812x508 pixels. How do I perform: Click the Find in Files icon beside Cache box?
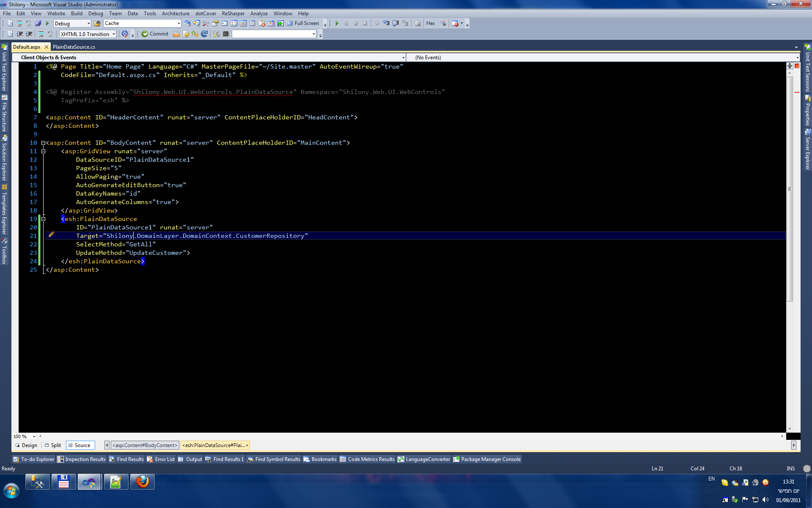(97, 24)
